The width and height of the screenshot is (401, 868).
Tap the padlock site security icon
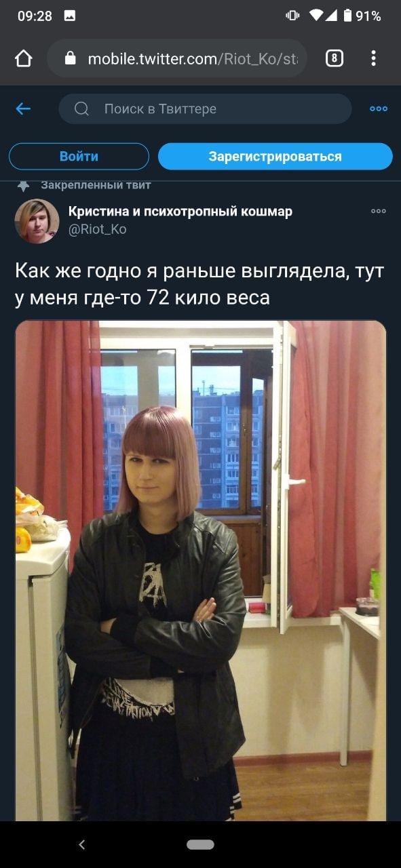(x=70, y=58)
